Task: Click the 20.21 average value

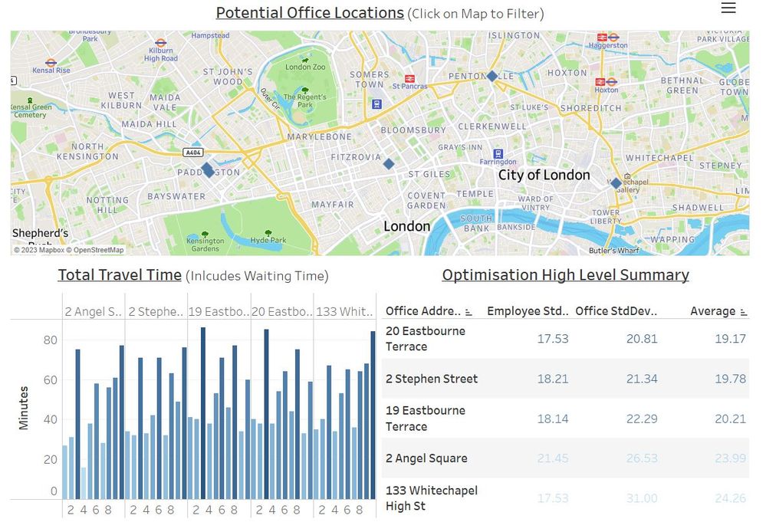Action: [x=730, y=419]
